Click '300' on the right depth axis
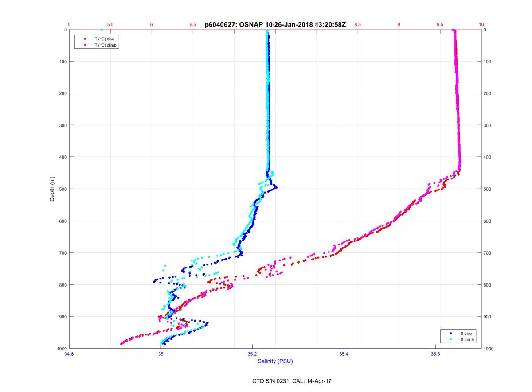 pyautogui.click(x=488, y=125)
